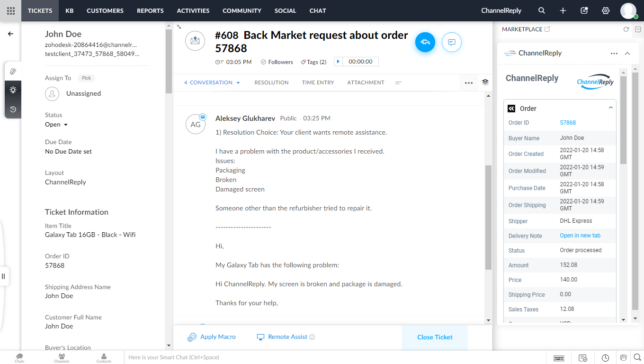The height and width of the screenshot is (364, 644).
Task: Click the pause bars handle on left edge
Action: pyautogui.click(x=3, y=276)
